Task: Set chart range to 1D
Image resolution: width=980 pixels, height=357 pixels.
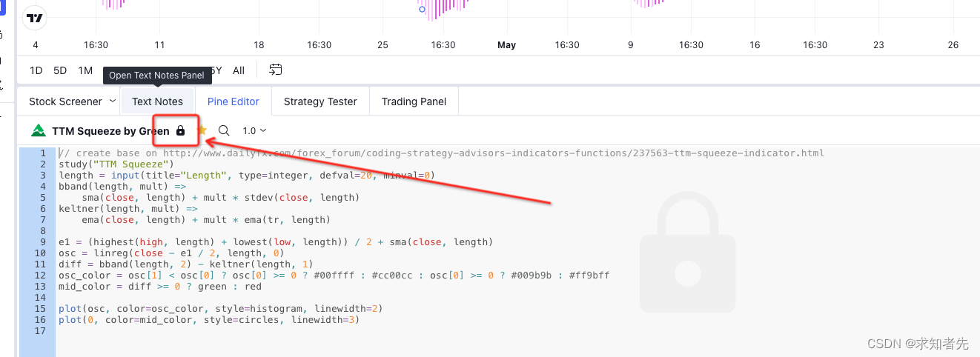Action: click(36, 71)
